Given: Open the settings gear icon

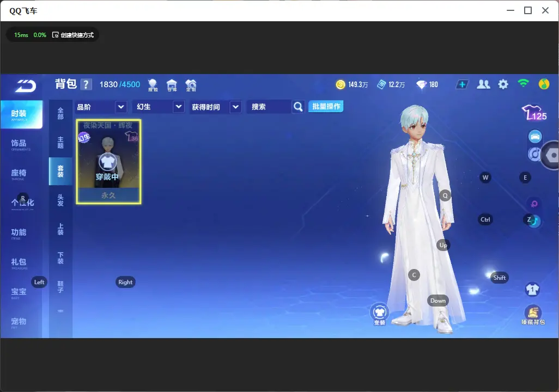Looking at the screenshot, I should pos(503,84).
